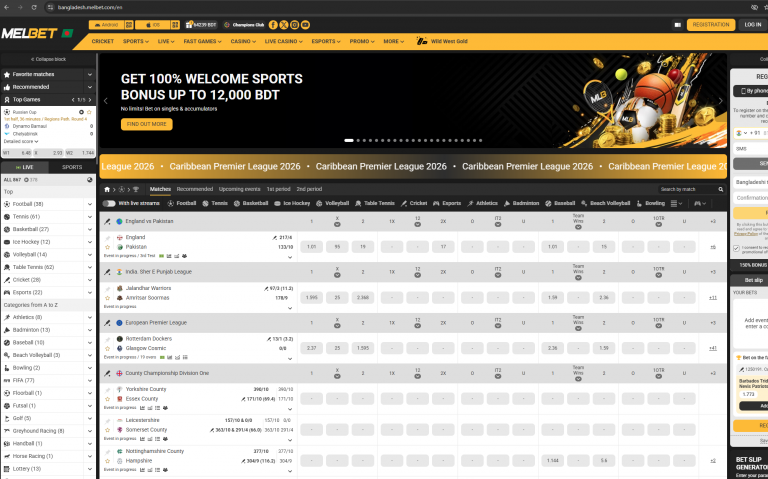
Task: Click the home icon in breadcrumb
Action: point(107,189)
